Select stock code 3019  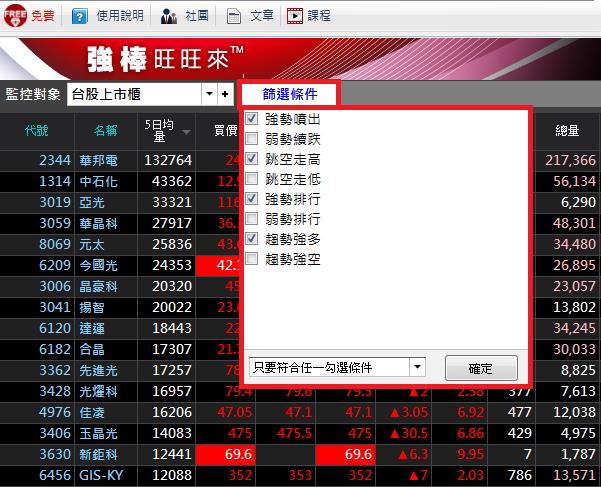coord(55,202)
